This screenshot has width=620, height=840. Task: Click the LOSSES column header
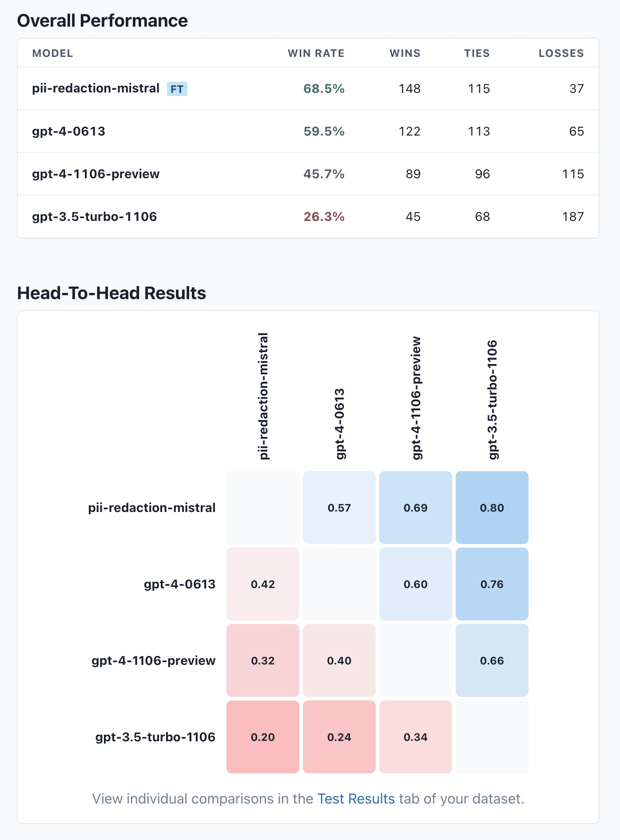tap(561, 53)
